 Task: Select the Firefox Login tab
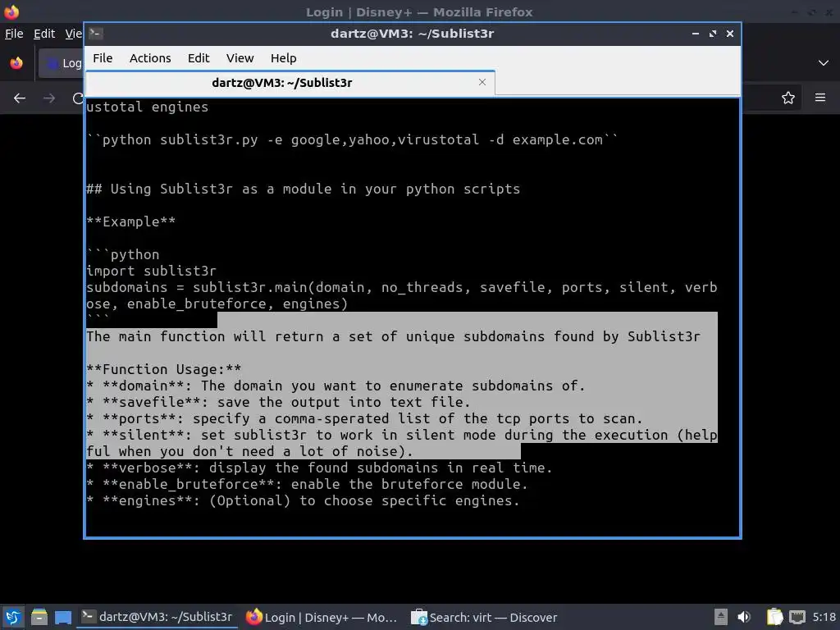pyautogui.click(x=61, y=63)
